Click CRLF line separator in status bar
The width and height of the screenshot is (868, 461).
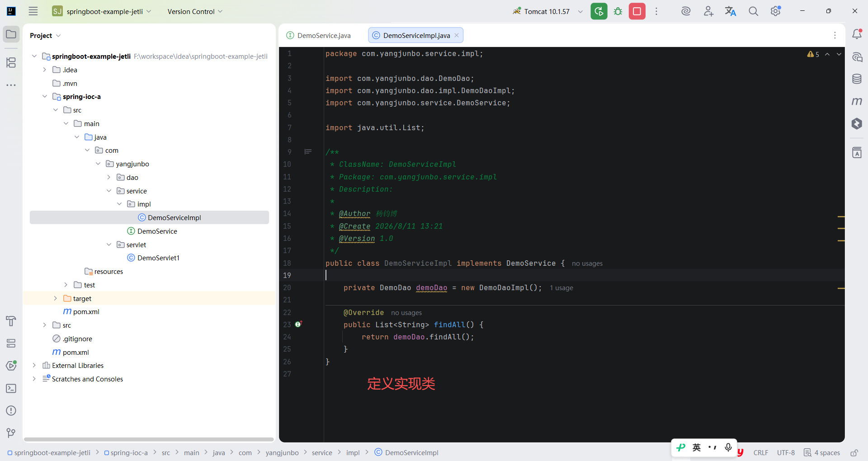coord(761,453)
